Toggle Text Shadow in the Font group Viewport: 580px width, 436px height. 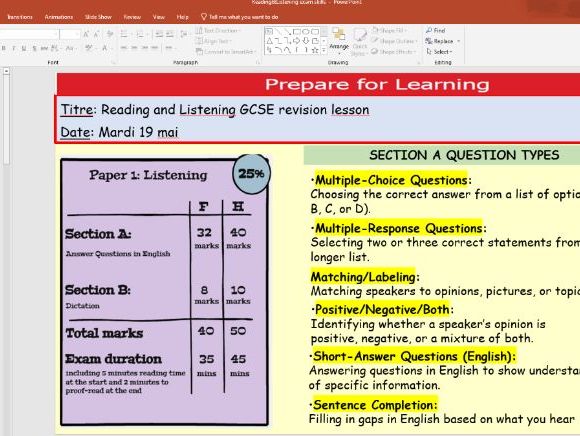pyautogui.click(x=34, y=48)
